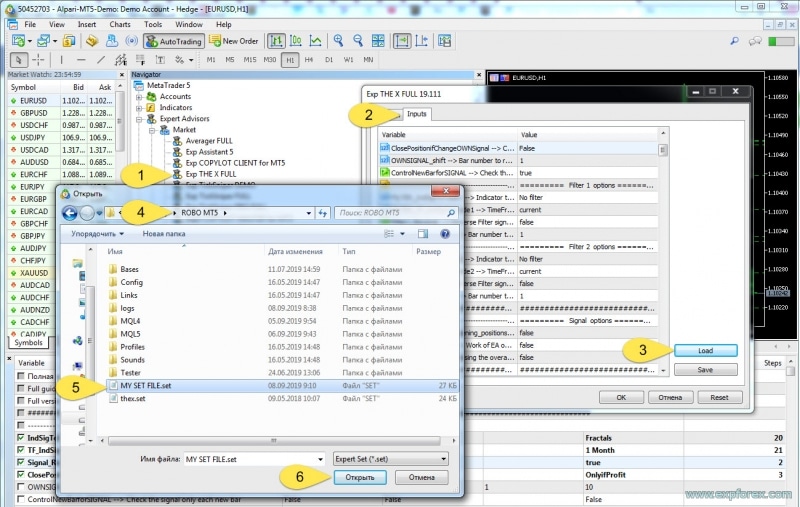Select the crosshair cursor tool

[38, 60]
